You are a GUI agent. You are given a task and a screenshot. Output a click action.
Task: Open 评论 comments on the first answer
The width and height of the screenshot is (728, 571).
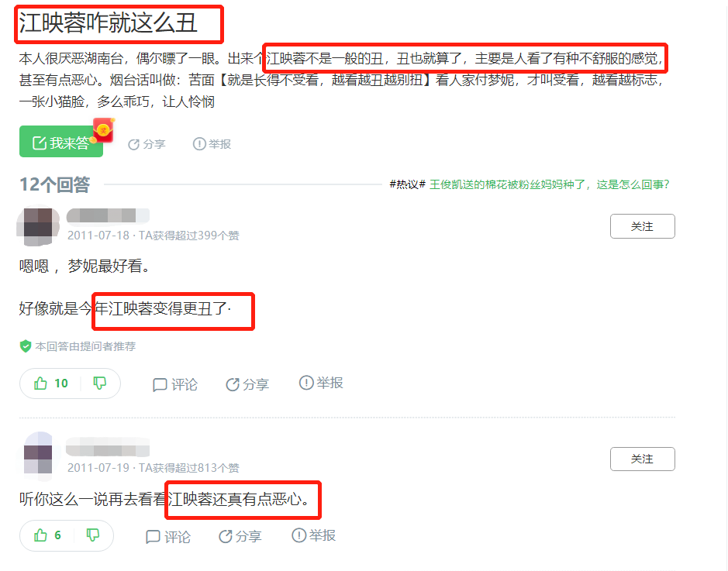tap(175, 384)
